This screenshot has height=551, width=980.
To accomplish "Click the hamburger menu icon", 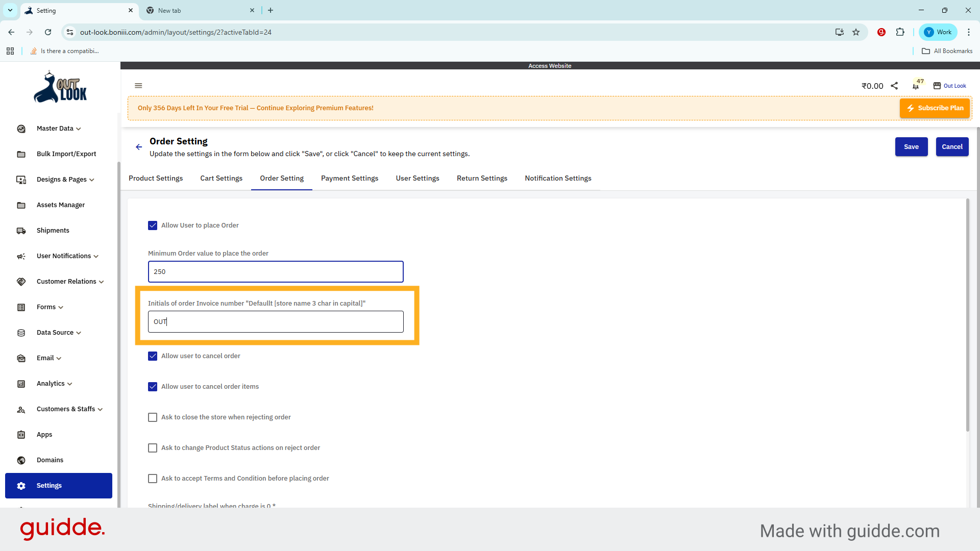I will click(x=138, y=86).
